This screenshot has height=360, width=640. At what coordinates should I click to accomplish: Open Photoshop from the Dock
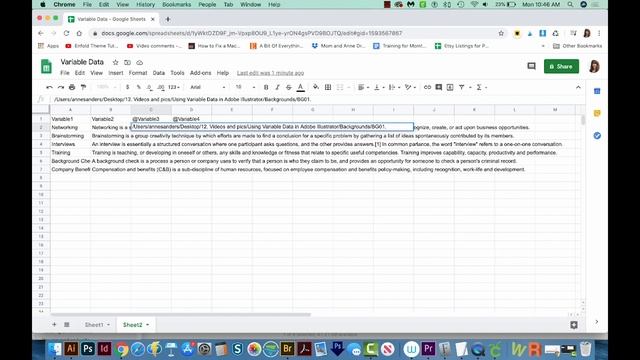[88, 349]
